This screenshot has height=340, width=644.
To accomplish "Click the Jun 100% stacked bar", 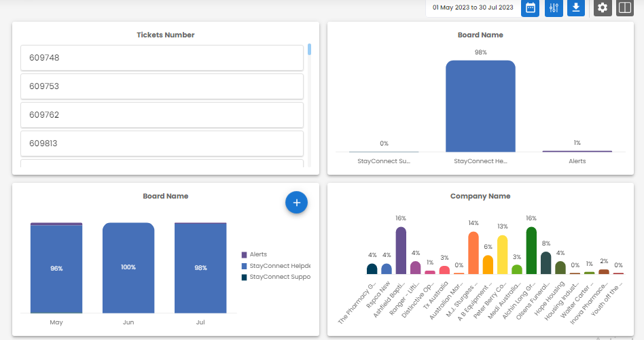I will point(128,268).
